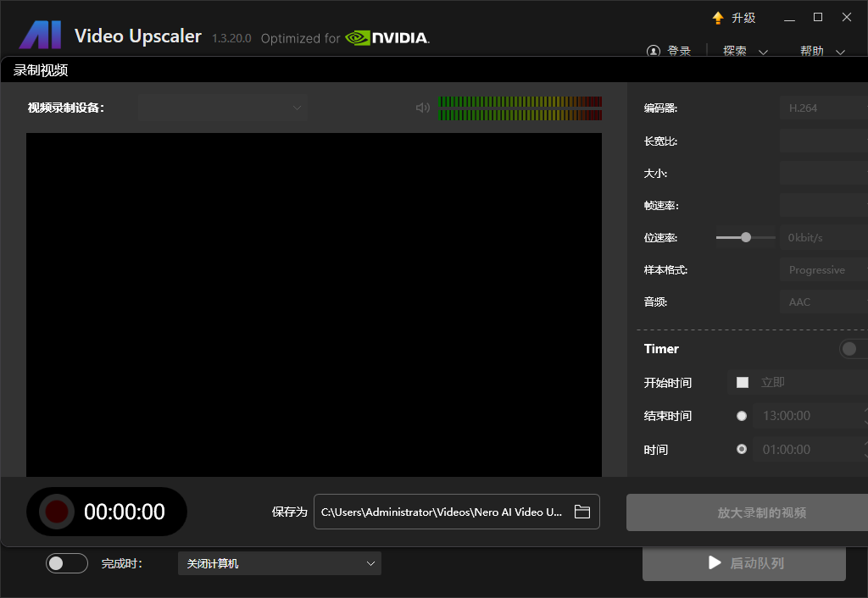
Task: Open the 音频 AAC dropdown
Action: pos(824,302)
